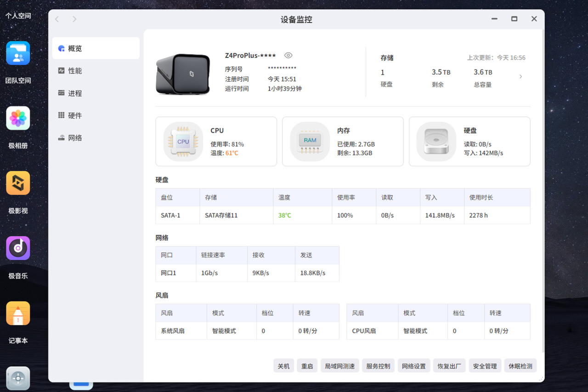Click the 100% disk usage cell
The image size is (588, 392).
point(354,215)
